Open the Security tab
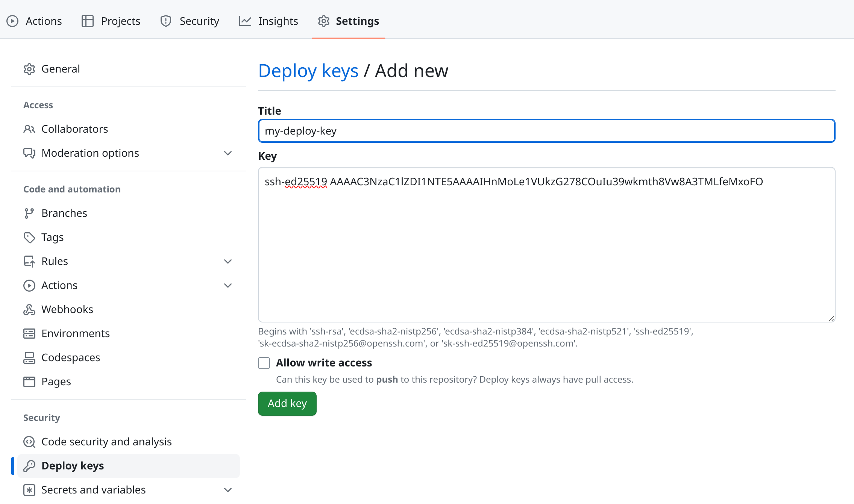The image size is (854, 504). point(190,21)
